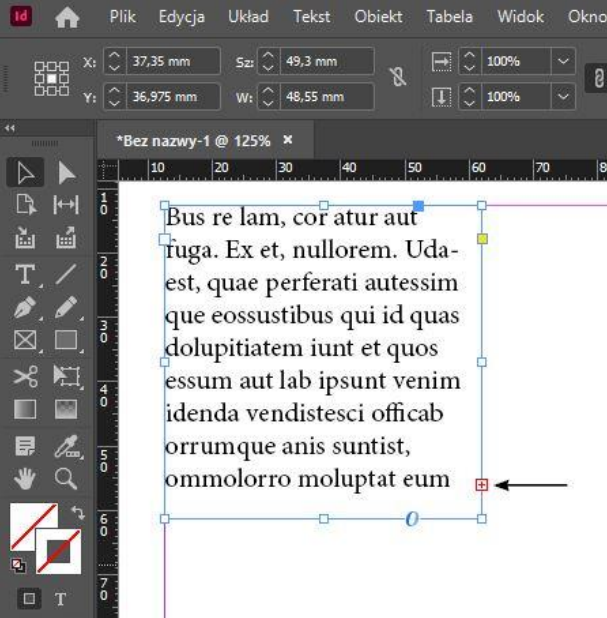Swap fill and stroke arrows
The width and height of the screenshot is (607, 618).
77,512
